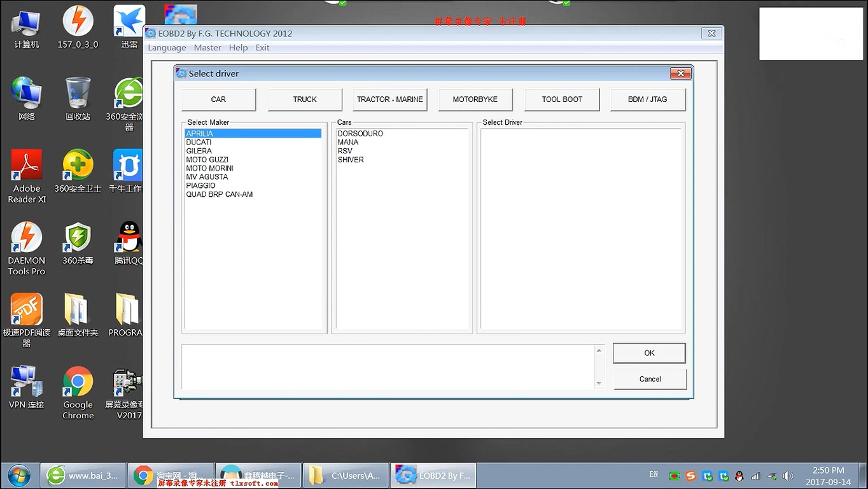Open the Master menu
This screenshot has width=868, height=489.
click(207, 48)
